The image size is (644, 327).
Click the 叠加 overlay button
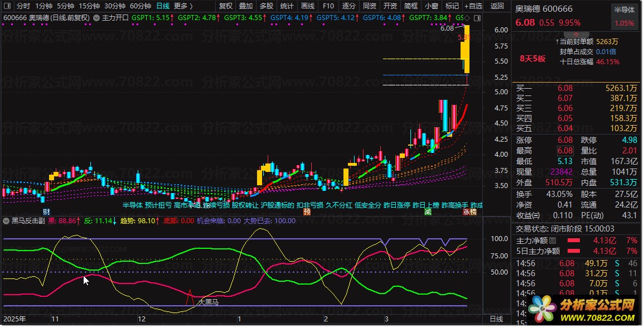[246, 6]
